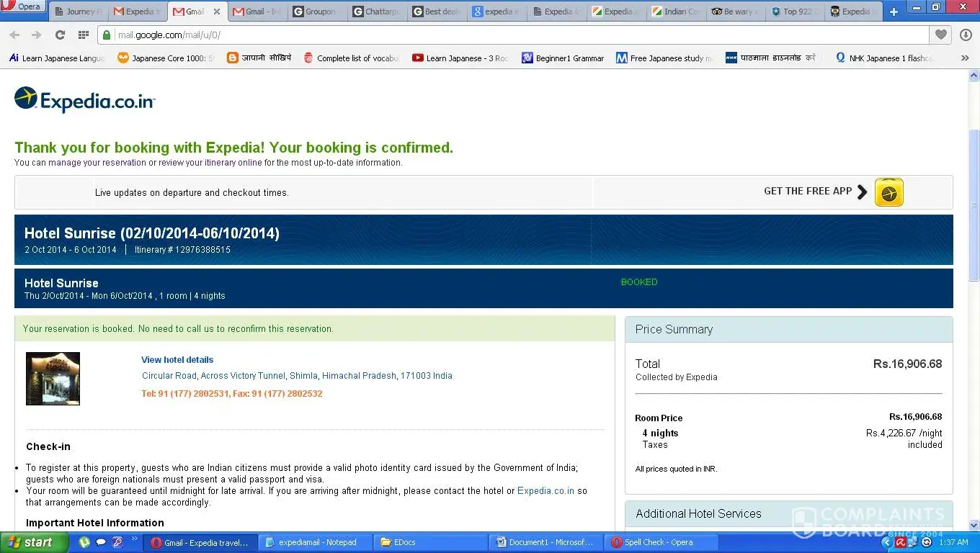Viewport: 980px width, 553px height.
Task: Launch uTorrent from Quick Launch
Action: (85, 542)
